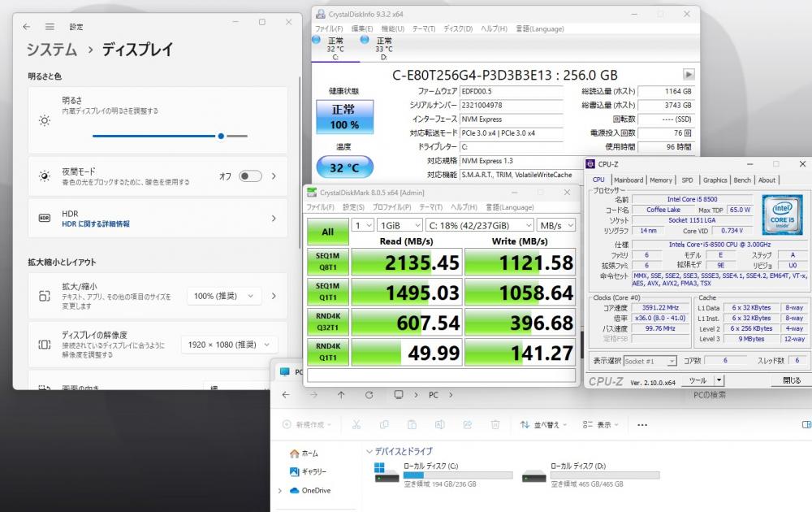Click the 正常 100 % health status button
Viewport: 812px width, 512px height.
click(344, 117)
